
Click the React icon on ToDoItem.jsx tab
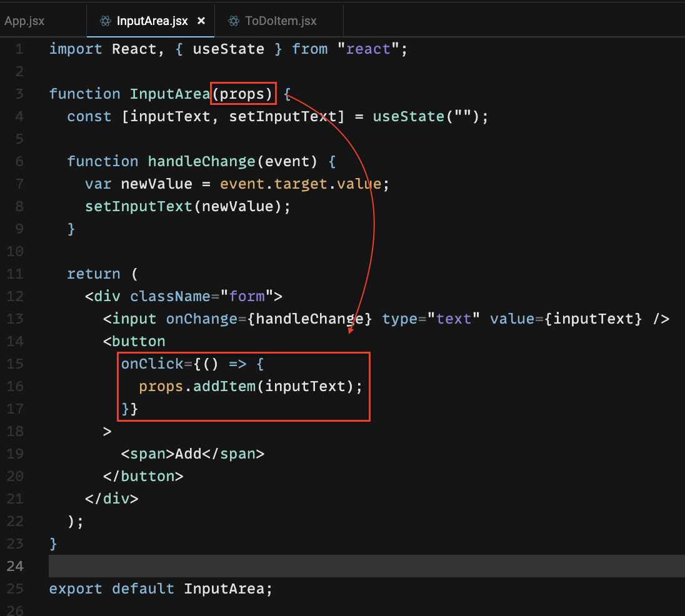(234, 21)
